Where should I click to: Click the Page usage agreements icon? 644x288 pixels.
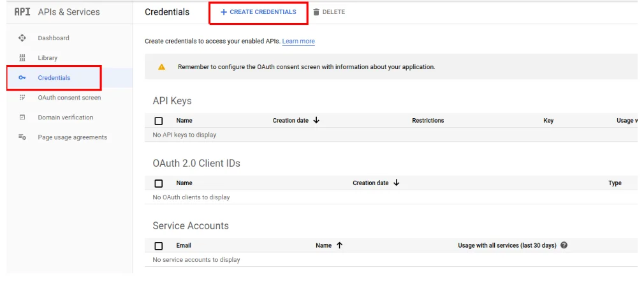22,137
